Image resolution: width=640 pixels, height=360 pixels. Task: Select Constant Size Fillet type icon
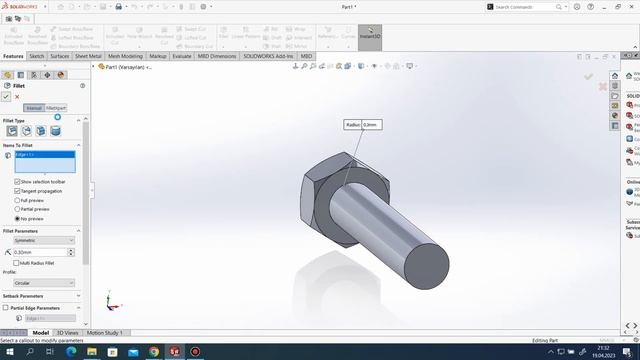click(x=12, y=131)
